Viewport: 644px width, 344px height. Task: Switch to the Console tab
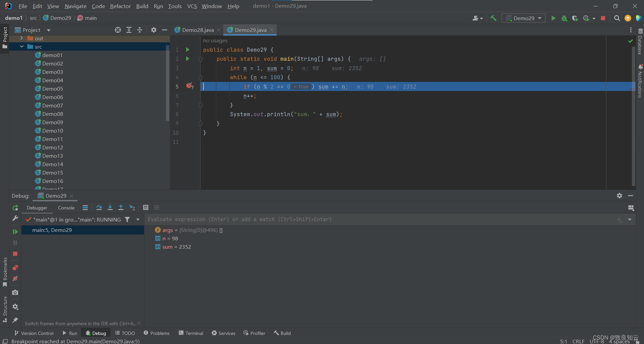(x=66, y=208)
